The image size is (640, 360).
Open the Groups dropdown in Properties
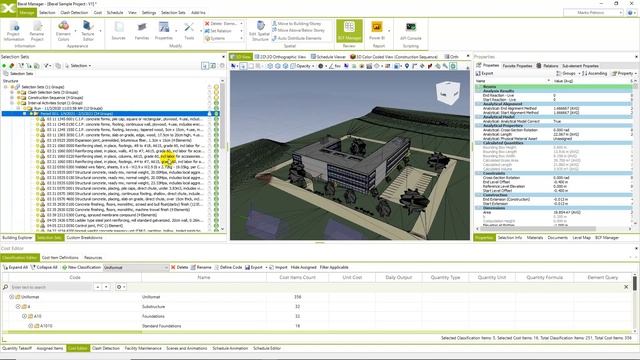tap(568, 73)
